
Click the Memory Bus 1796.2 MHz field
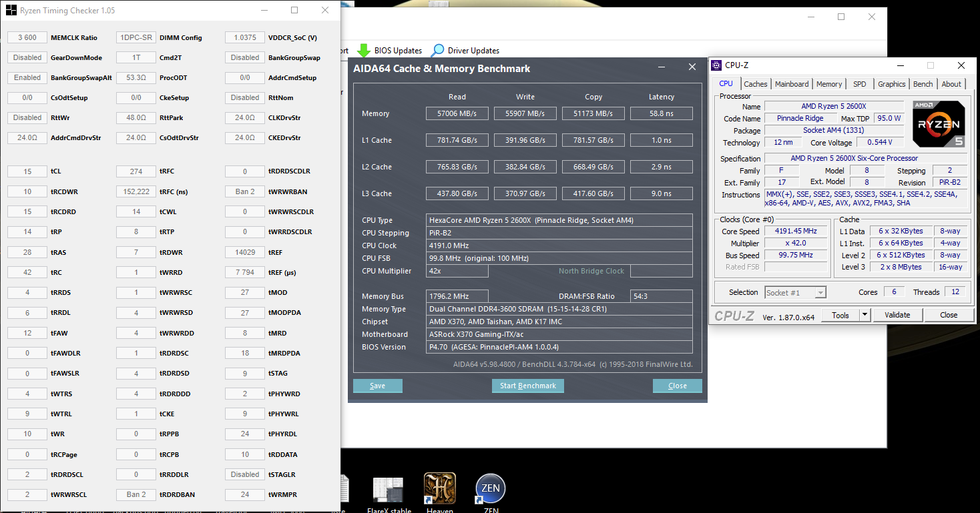coord(457,296)
